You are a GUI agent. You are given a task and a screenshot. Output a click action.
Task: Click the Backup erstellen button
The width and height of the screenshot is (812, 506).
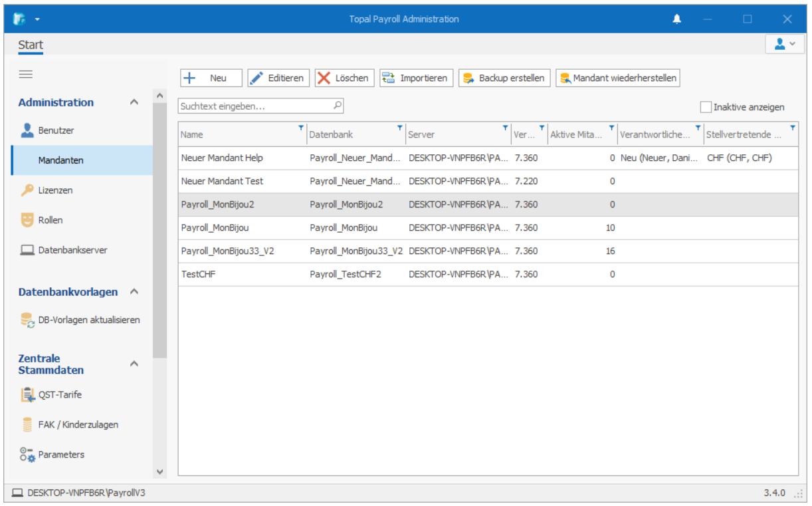[x=504, y=78]
